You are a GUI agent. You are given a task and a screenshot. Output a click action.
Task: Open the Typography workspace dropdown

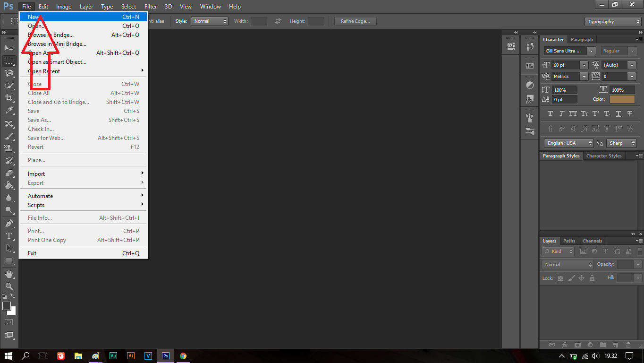(613, 22)
